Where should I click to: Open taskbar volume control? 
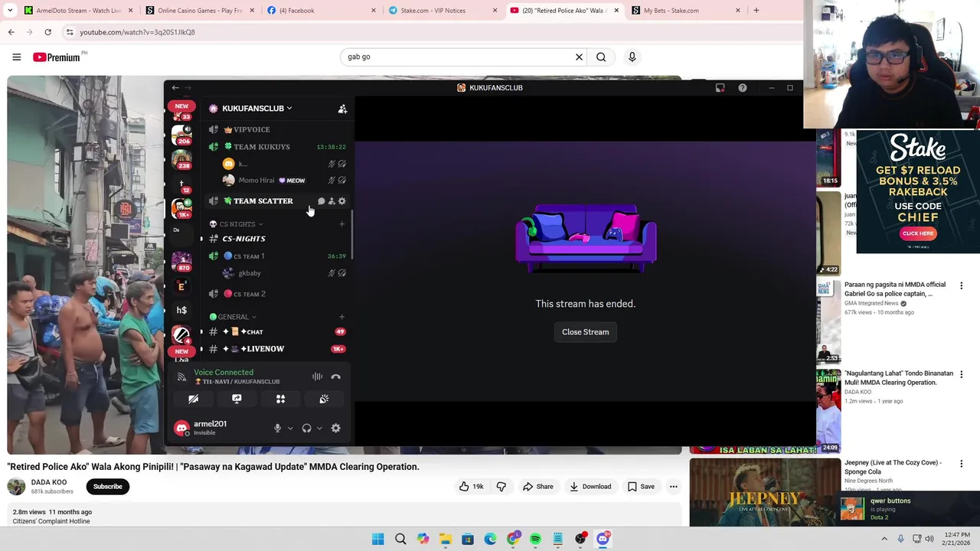click(929, 539)
